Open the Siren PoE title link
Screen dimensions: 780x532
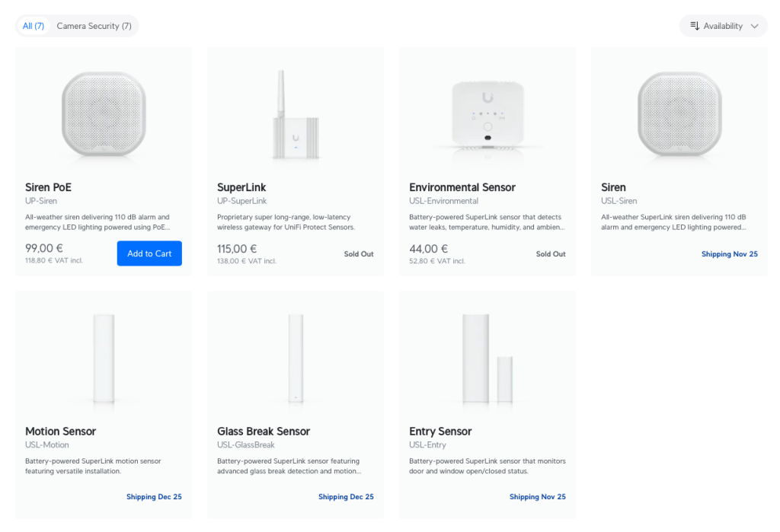48,187
